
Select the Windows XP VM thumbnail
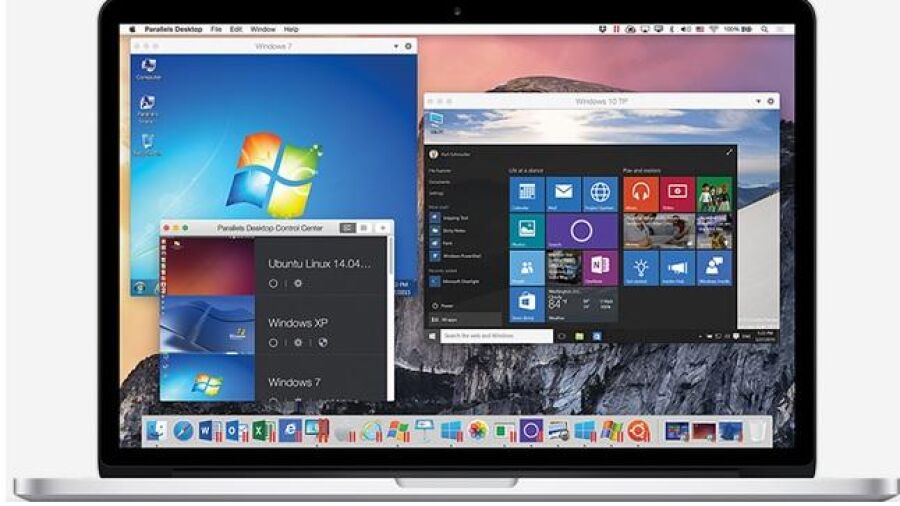tap(207, 325)
